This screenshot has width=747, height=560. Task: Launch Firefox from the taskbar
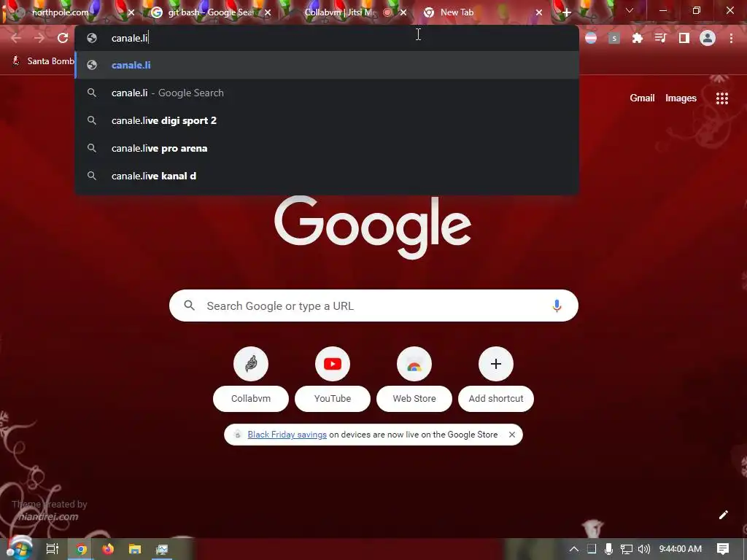point(108,549)
